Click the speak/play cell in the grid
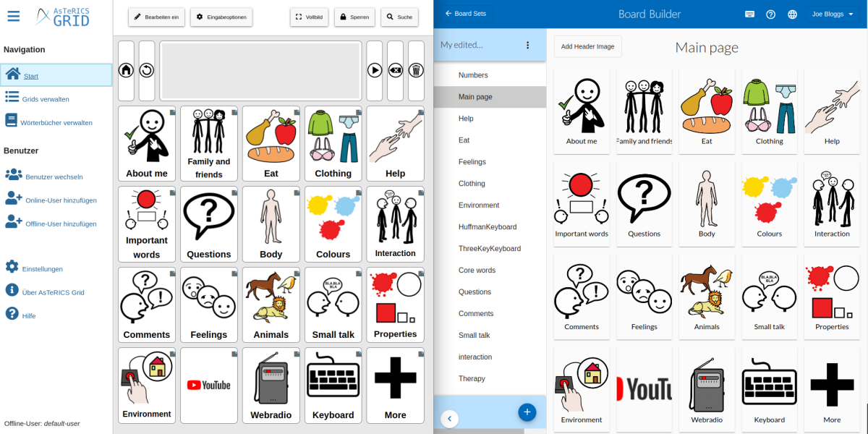The width and height of the screenshot is (868, 434). click(375, 70)
